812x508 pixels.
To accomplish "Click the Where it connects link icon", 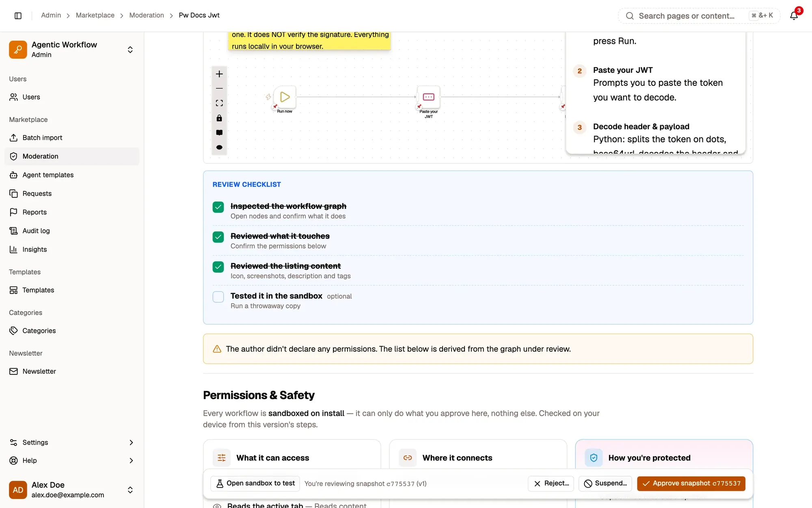I will click(x=408, y=458).
